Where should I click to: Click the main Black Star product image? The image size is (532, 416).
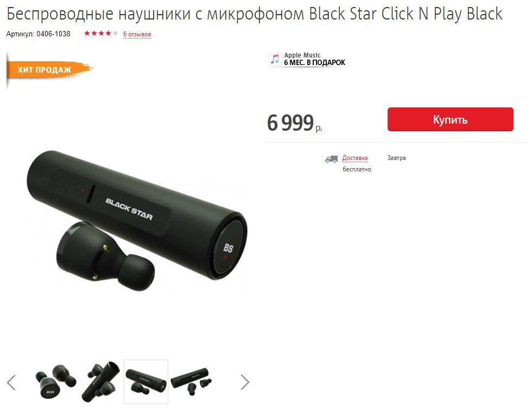[x=137, y=220]
